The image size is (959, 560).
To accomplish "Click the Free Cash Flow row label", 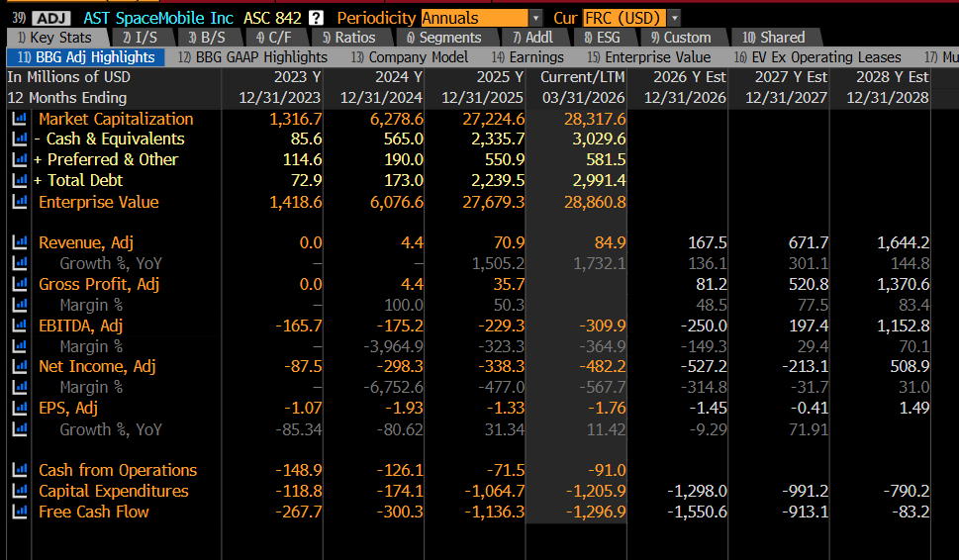I will (94, 512).
